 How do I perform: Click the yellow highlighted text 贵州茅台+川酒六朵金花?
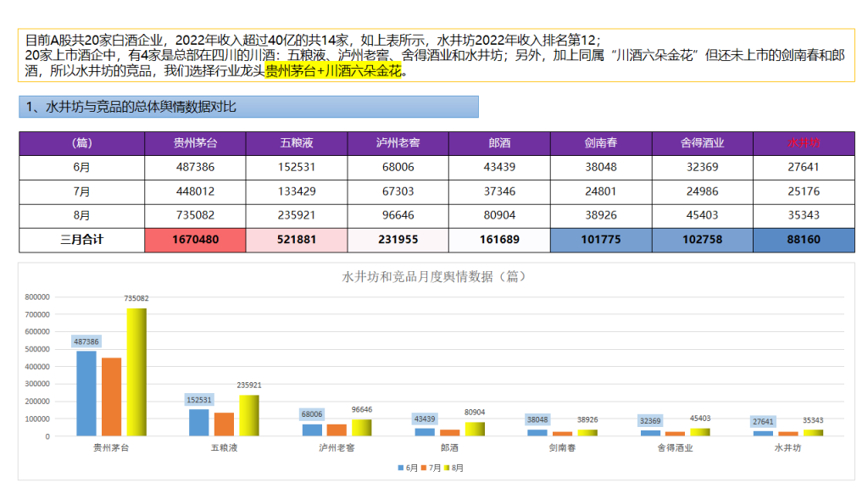click(333, 72)
